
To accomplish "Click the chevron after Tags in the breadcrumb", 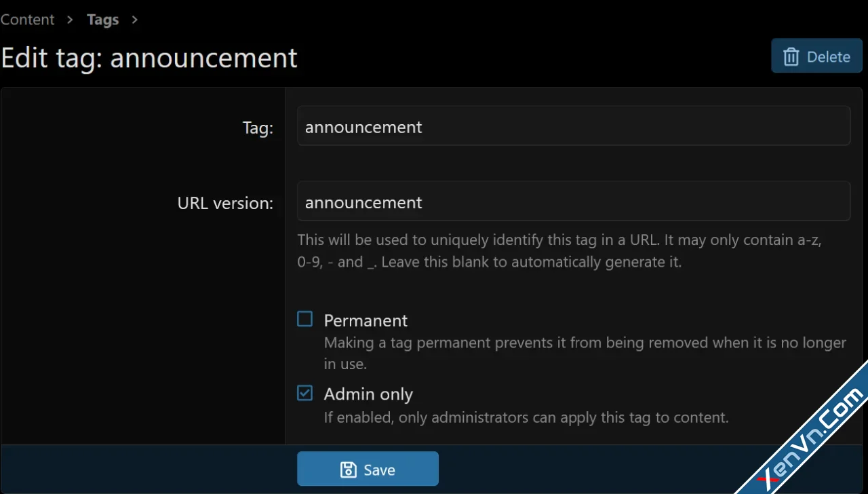I will 134,20.
